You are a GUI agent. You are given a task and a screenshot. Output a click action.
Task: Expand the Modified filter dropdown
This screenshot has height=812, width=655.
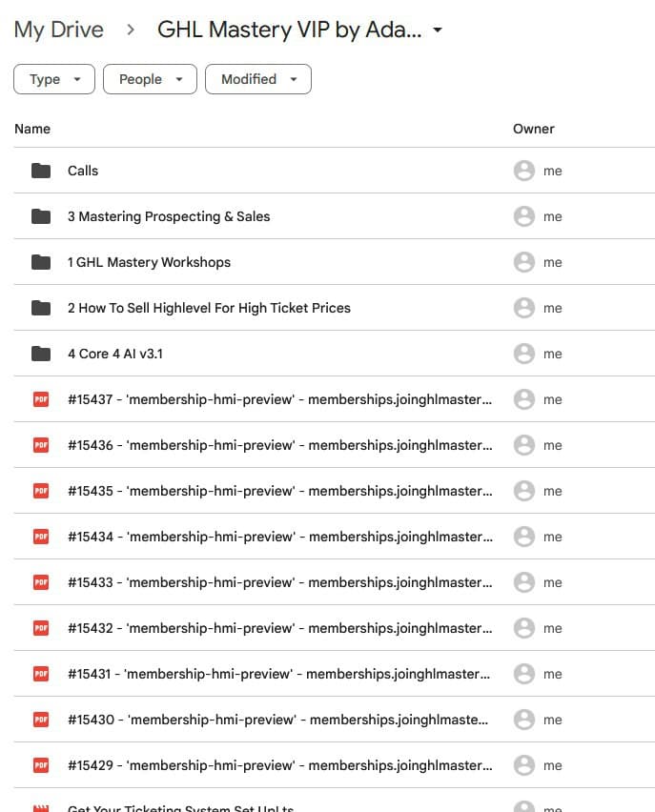click(x=258, y=79)
